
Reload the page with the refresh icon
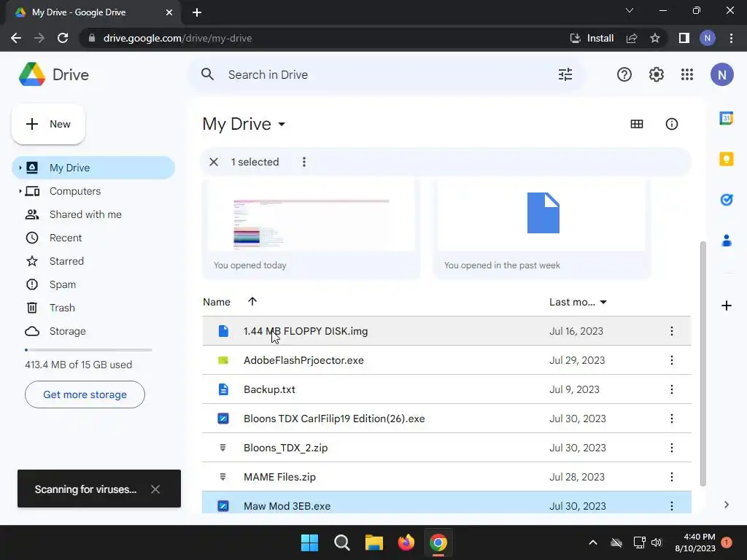point(63,38)
